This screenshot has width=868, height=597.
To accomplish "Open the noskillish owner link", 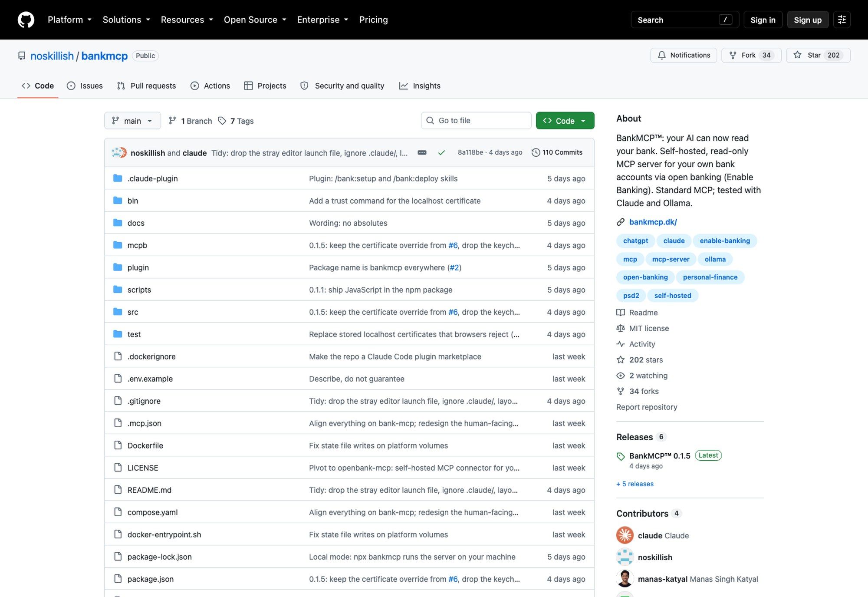I will 52,56.
